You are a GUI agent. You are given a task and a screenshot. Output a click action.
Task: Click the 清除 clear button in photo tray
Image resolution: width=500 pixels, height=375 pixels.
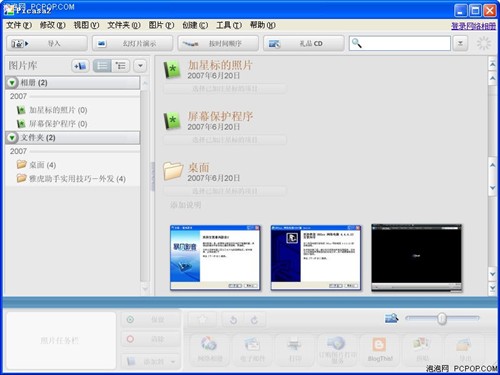click(x=151, y=339)
